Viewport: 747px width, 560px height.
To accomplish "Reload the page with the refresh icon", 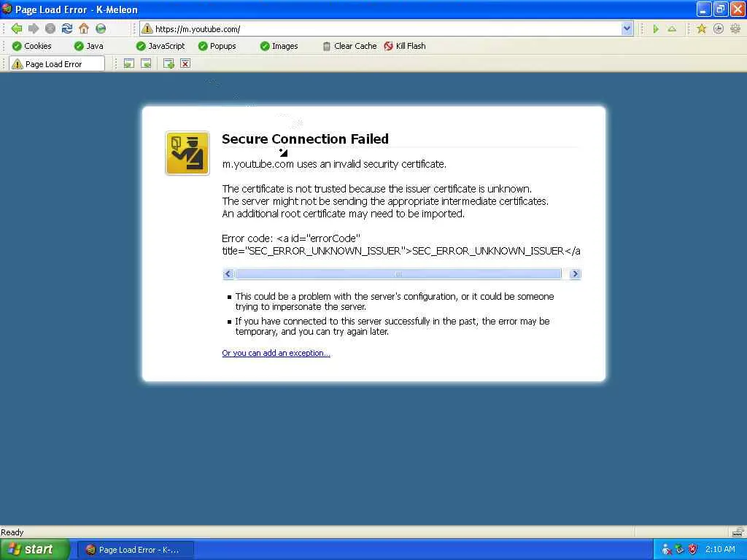I will tap(67, 28).
